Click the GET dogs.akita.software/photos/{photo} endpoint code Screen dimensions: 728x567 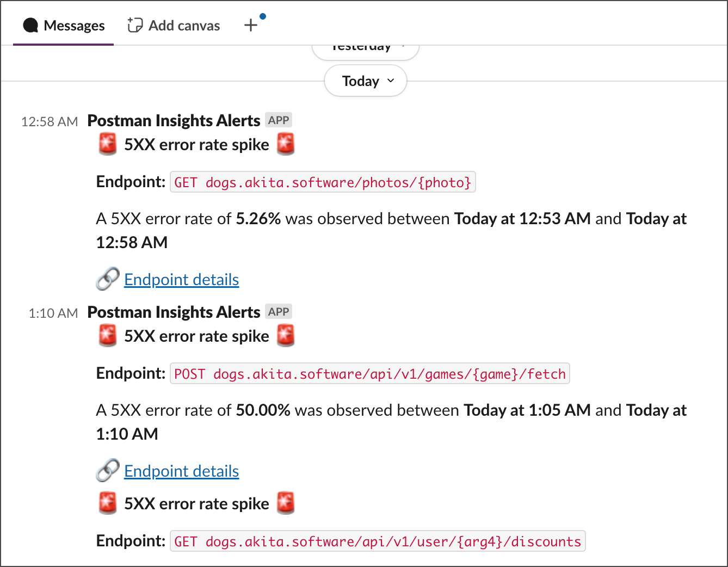(x=323, y=182)
